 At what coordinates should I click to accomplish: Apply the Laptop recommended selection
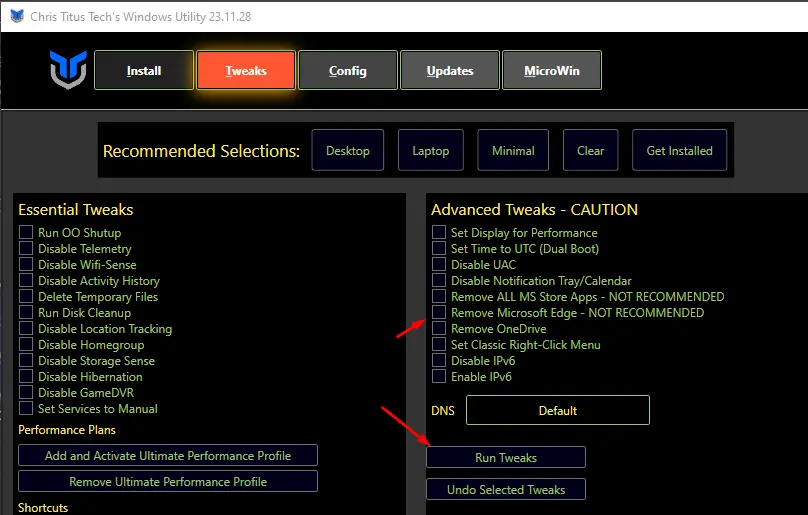click(431, 151)
